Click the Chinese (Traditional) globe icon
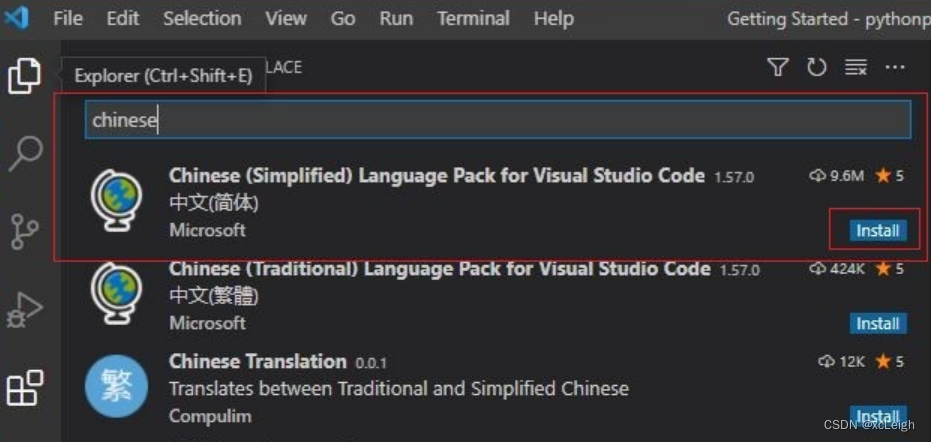The width and height of the screenshot is (931, 442). pos(116,293)
